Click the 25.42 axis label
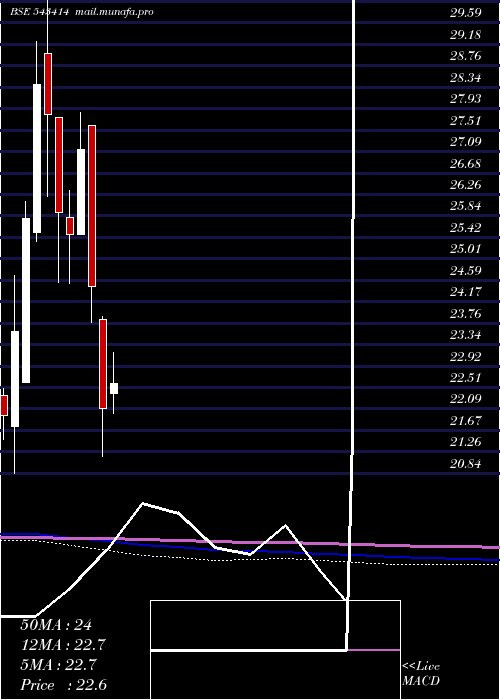The width and height of the screenshot is (500, 700). point(466,228)
